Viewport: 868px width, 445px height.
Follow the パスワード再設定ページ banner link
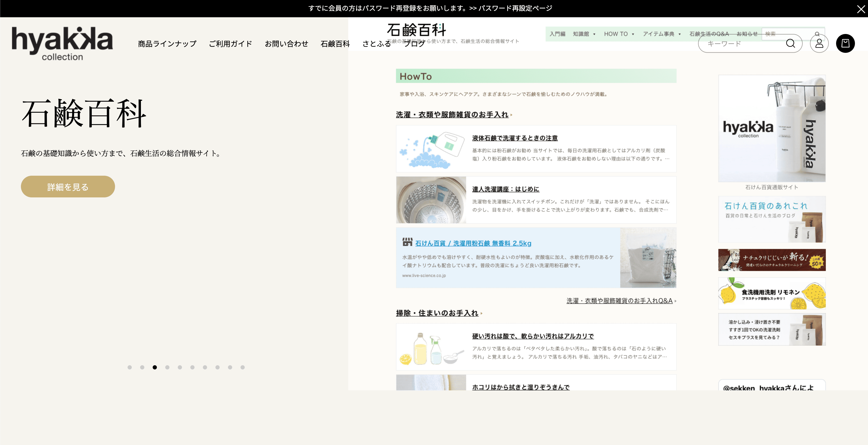point(515,8)
